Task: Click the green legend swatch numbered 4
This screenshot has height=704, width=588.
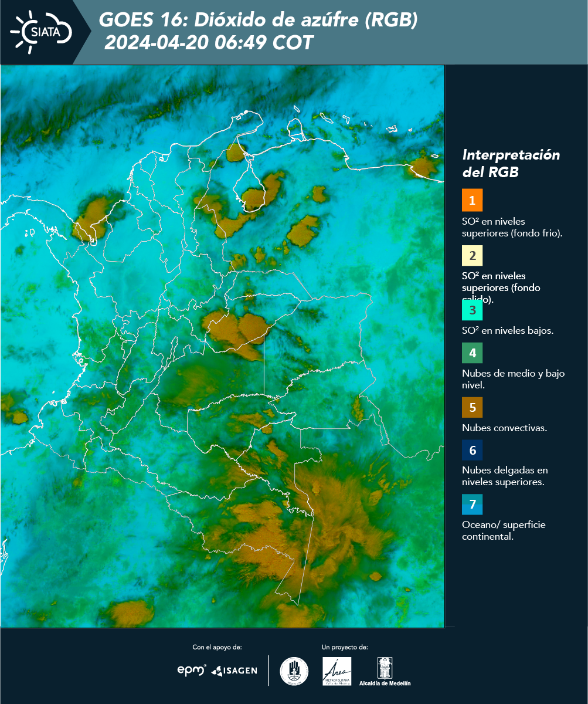Action: (472, 353)
